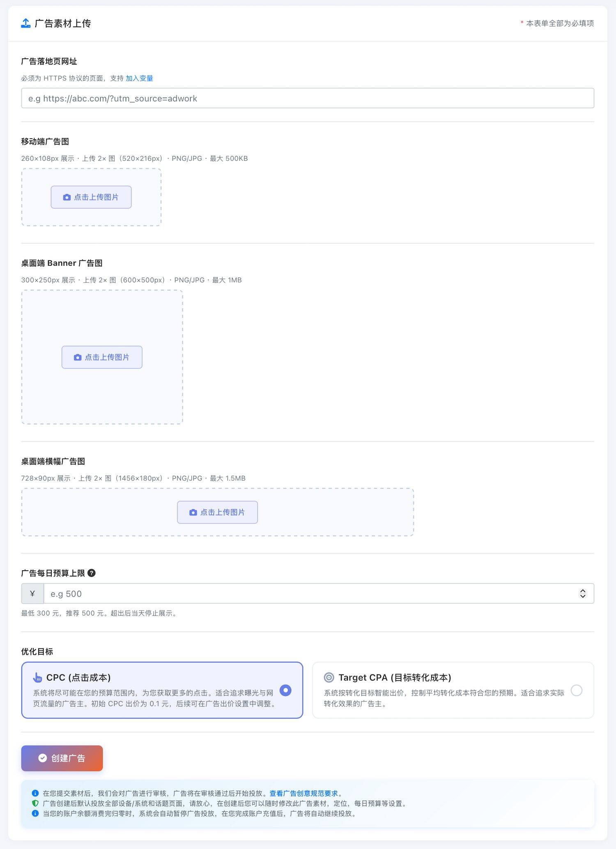This screenshot has width=616, height=849.
Task: Click the CPC card description text
Action: (154, 698)
